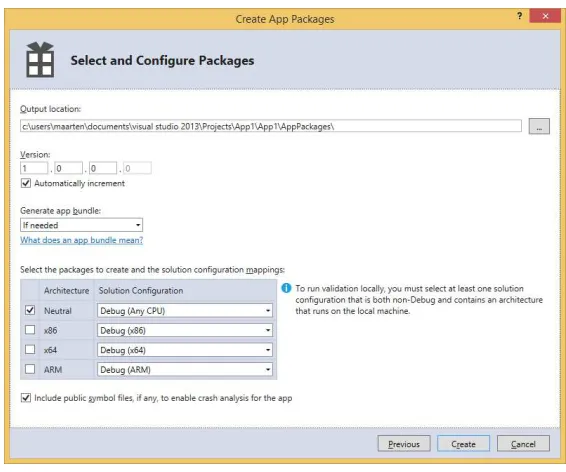
Task: Click the 'Version:' label
Action: click(35, 154)
